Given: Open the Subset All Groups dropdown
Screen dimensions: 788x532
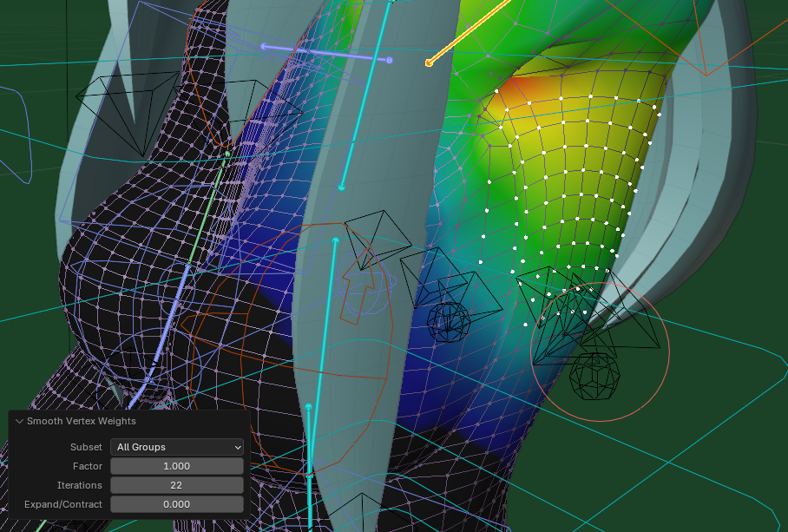Looking at the screenshot, I should pyautogui.click(x=177, y=447).
